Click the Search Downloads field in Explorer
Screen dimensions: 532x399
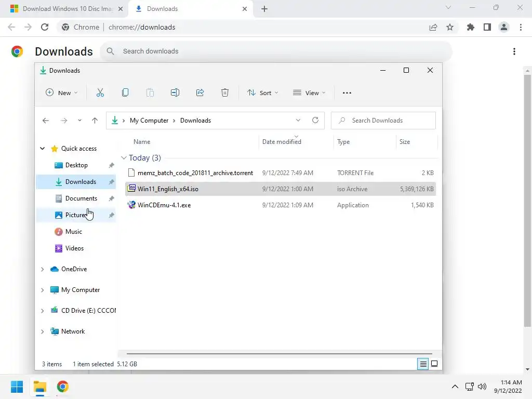pyautogui.click(x=383, y=121)
